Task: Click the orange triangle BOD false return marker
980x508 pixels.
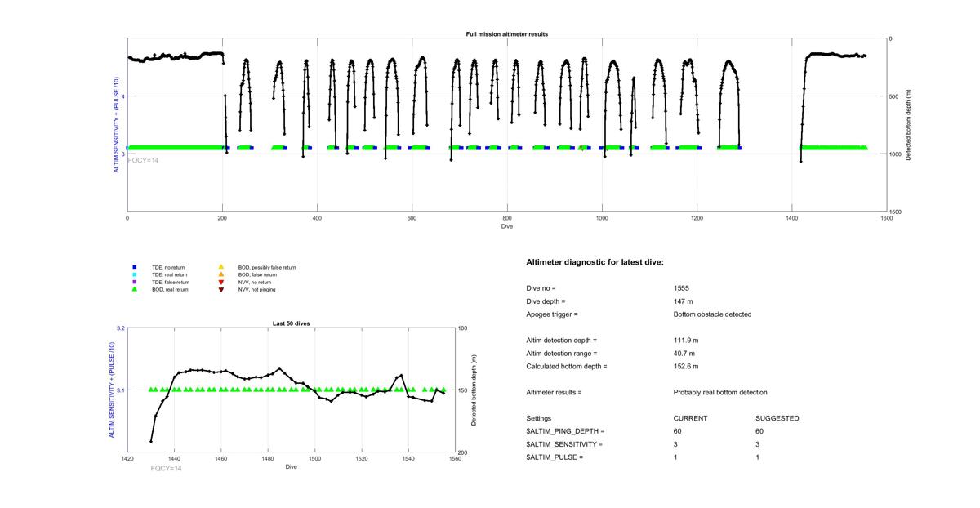Action: click(220, 274)
